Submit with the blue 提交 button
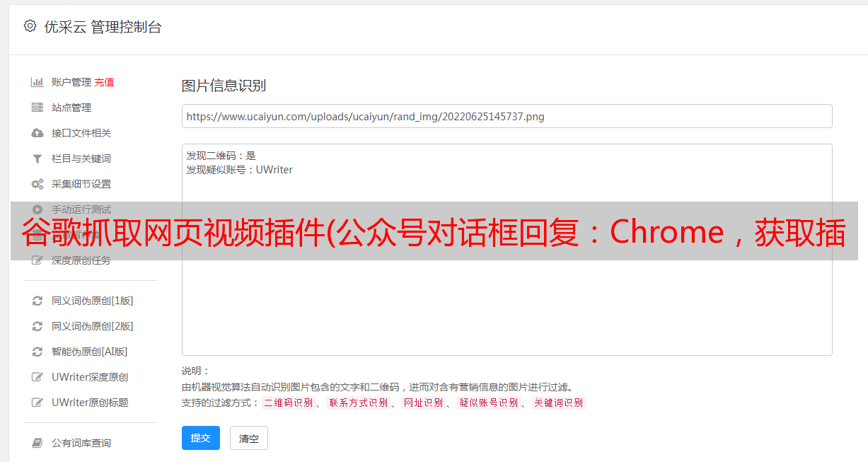868x462 pixels. point(201,438)
